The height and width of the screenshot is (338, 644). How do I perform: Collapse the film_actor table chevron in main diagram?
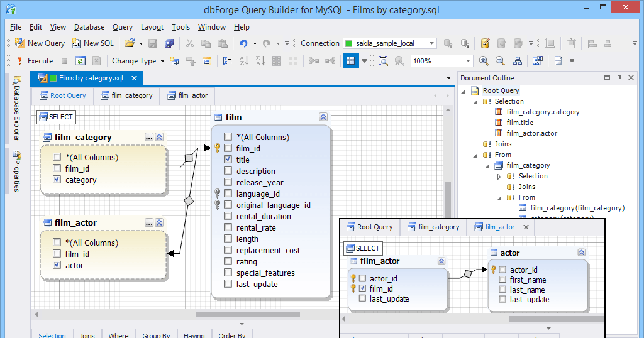click(159, 223)
